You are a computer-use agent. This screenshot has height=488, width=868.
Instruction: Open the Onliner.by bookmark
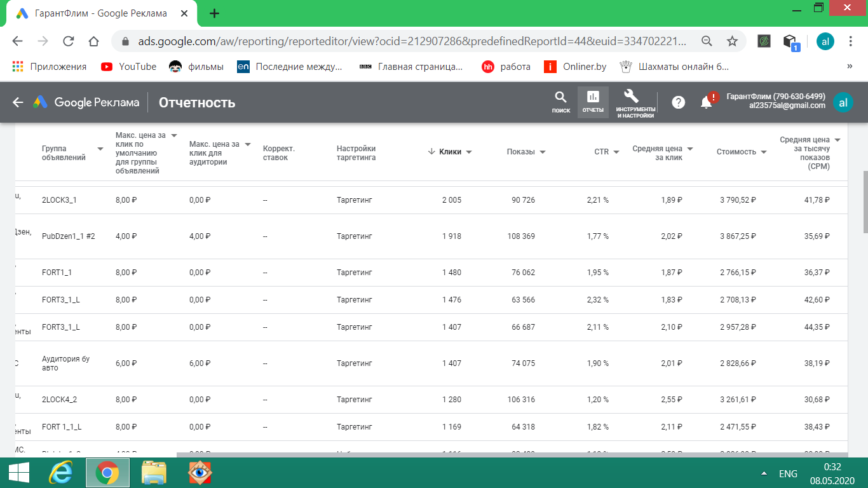coord(576,67)
